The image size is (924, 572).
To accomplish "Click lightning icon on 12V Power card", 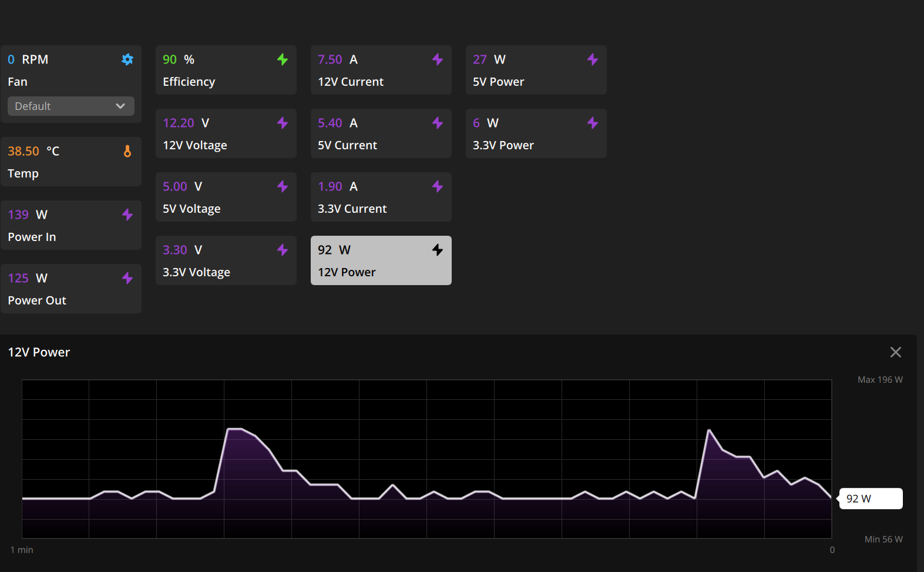I will pos(438,250).
